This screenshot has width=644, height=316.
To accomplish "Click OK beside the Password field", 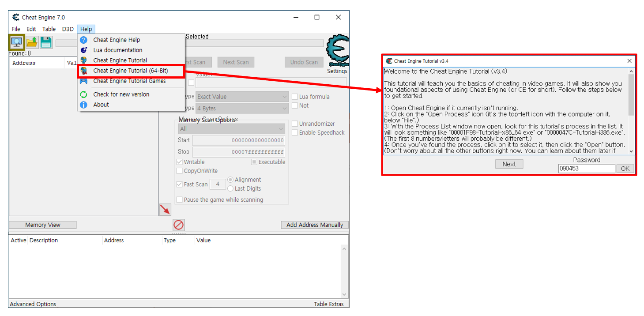I will tap(625, 169).
